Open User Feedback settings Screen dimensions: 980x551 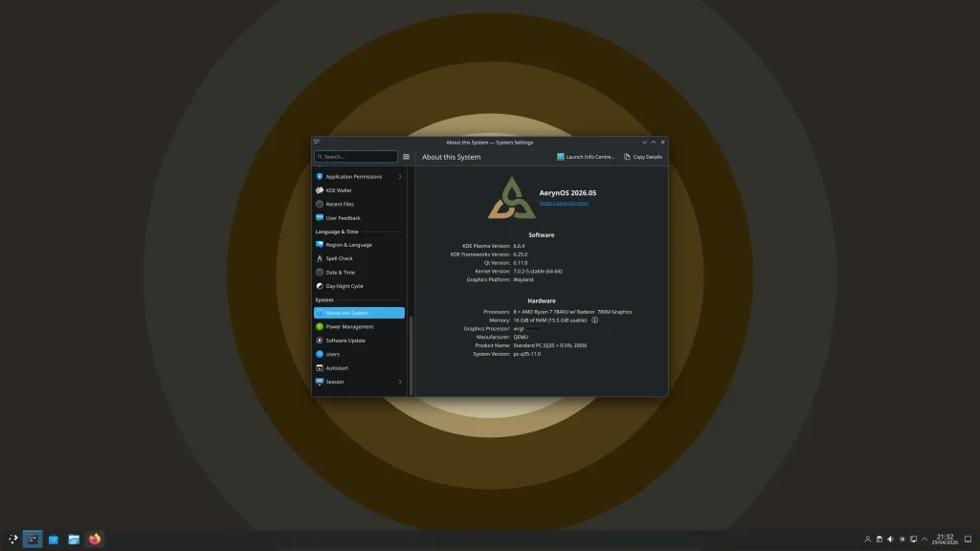click(x=360, y=217)
